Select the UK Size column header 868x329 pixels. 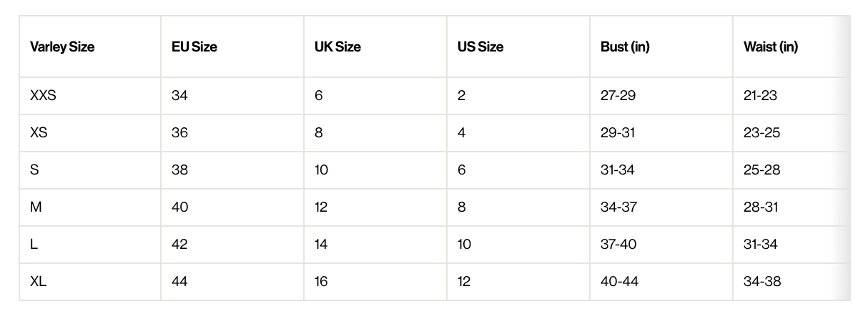click(337, 47)
